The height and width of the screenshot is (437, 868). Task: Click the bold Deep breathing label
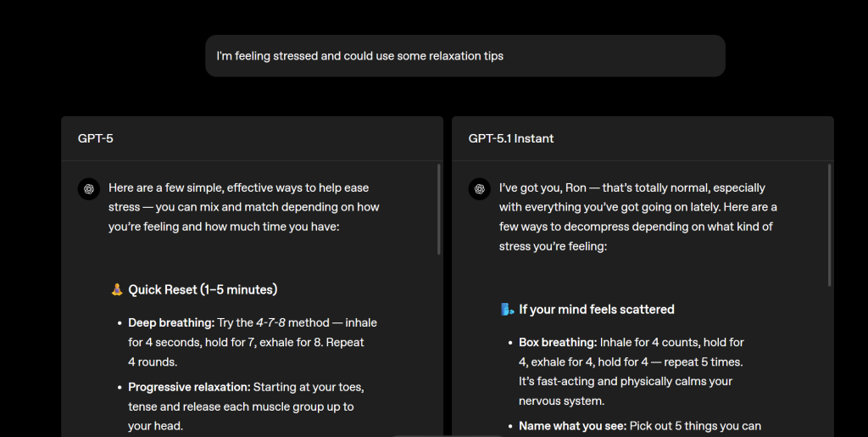(171, 323)
